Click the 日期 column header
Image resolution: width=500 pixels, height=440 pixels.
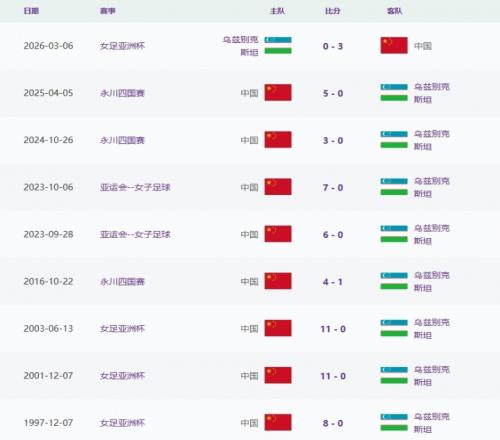(x=31, y=11)
